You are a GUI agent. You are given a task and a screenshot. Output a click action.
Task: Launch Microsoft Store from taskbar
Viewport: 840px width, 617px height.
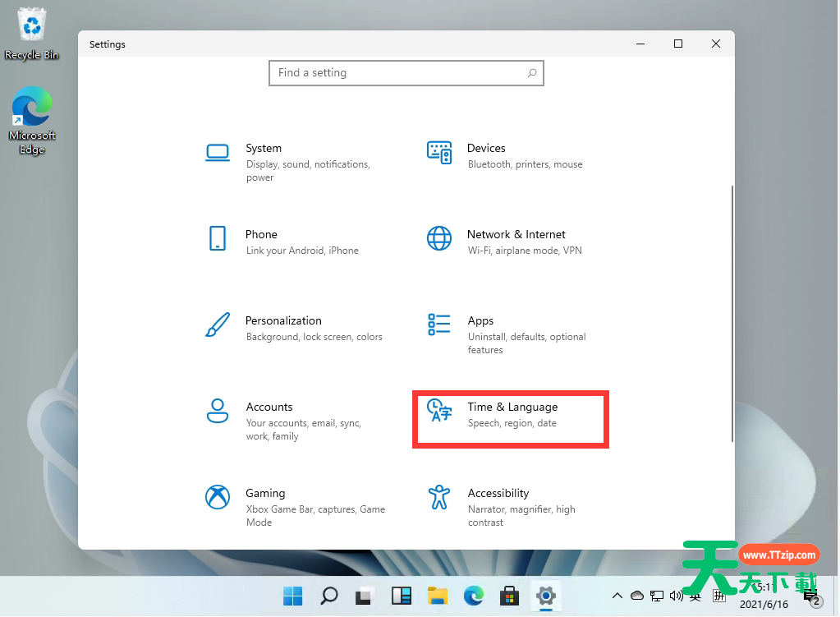[509, 595]
